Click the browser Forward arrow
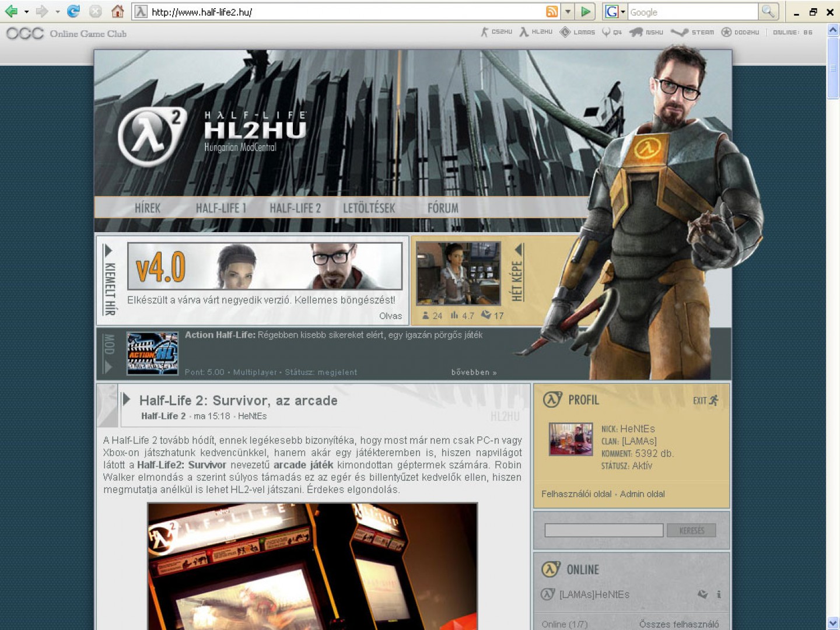The width and height of the screenshot is (840, 630). pyautogui.click(x=42, y=11)
